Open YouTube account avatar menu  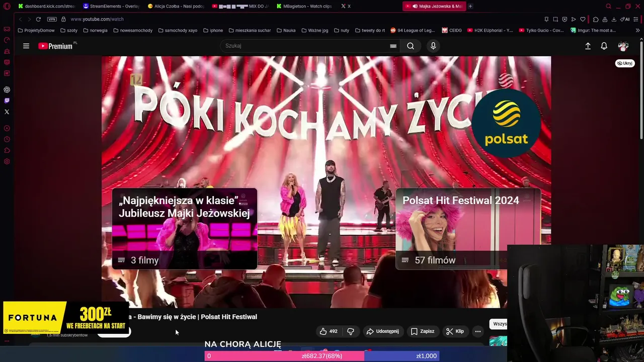[x=623, y=46]
